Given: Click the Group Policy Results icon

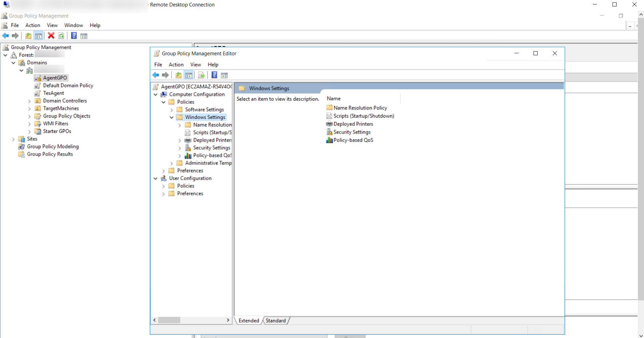Looking at the screenshot, I should (x=22, y=154).
